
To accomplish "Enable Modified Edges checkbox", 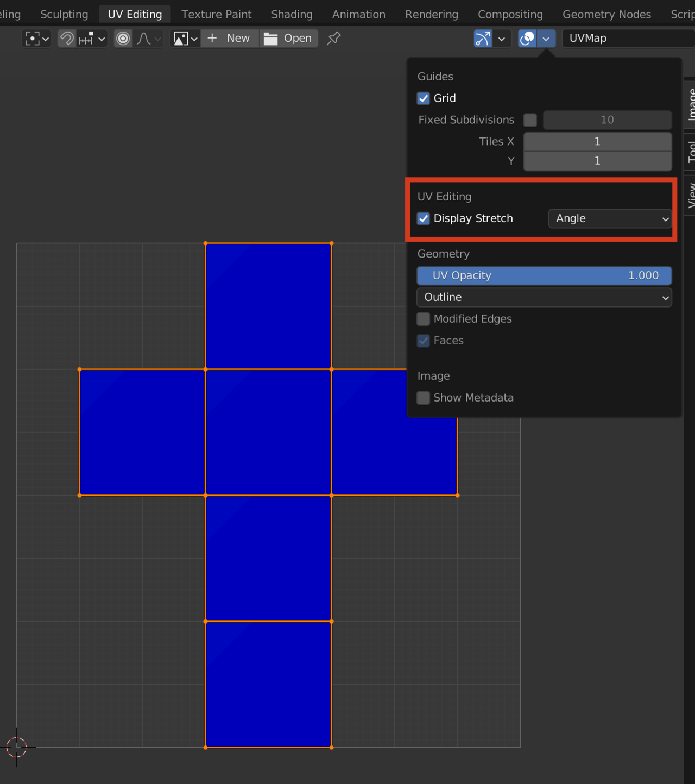I will [x=424, y=319].
